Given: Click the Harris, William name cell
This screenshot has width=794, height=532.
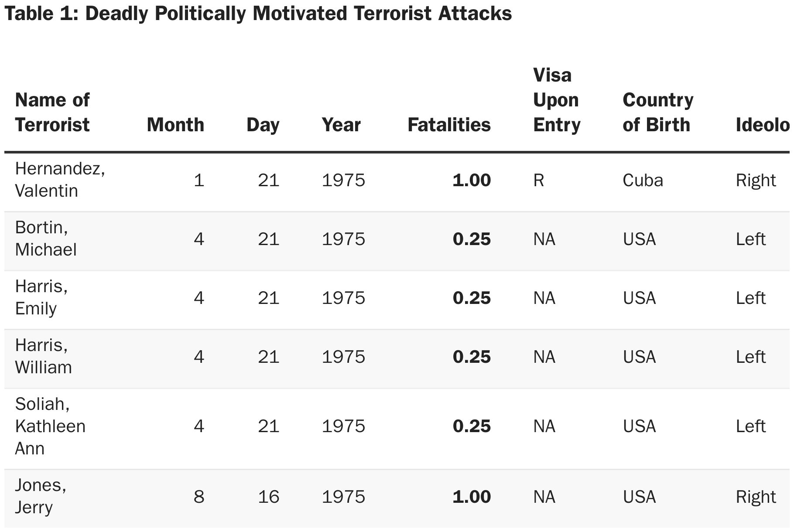Looking at the screenshot, I should 43,356.
